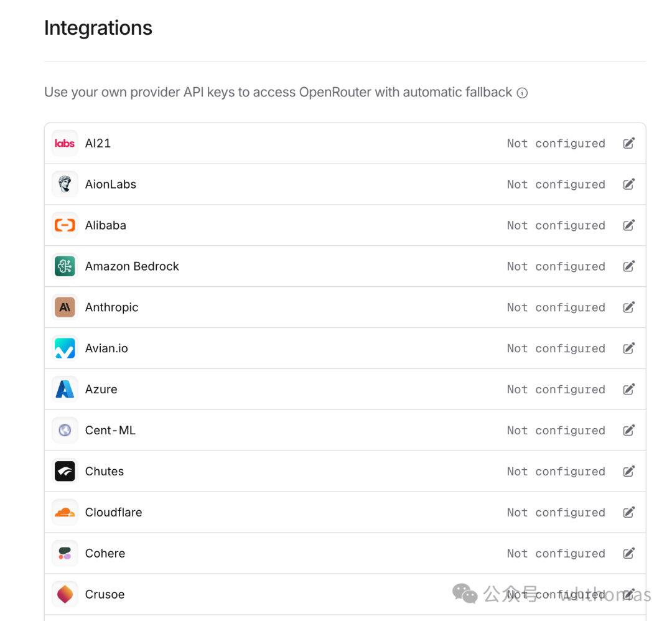Open the edit pencil for Azure
Image resolution: width=672 pixels, height=621 pixels.
(628, 389)
